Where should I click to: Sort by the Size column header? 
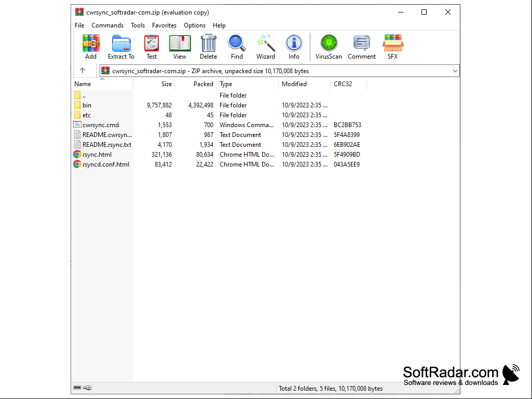154,84
